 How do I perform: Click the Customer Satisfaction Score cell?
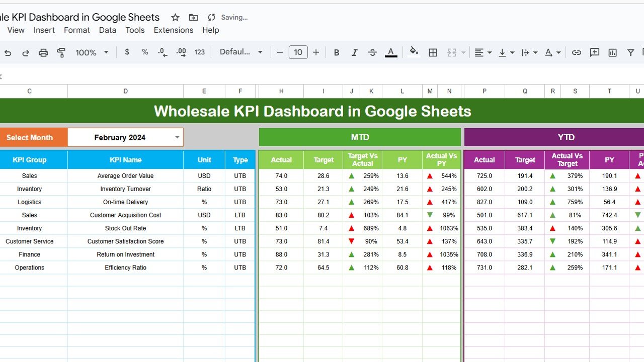click(x=125, y=241)
